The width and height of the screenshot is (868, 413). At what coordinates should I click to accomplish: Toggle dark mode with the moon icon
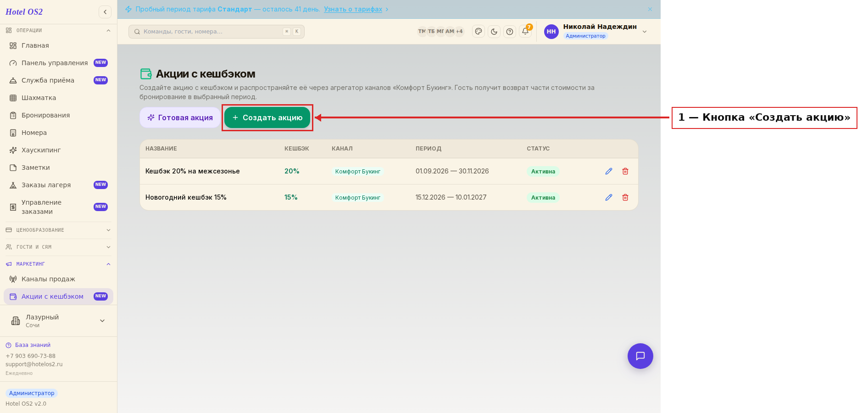(494, 32)
